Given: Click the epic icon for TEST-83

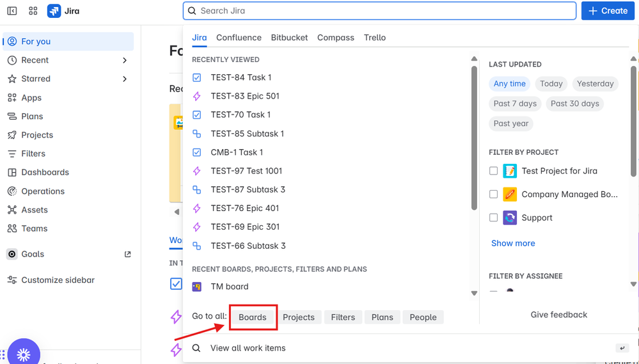Looking at the screenshot, I should click(197, 96).
